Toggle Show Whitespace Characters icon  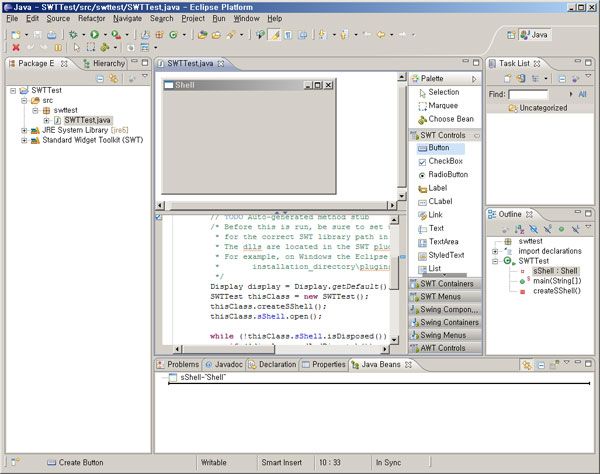coord(289,35)
